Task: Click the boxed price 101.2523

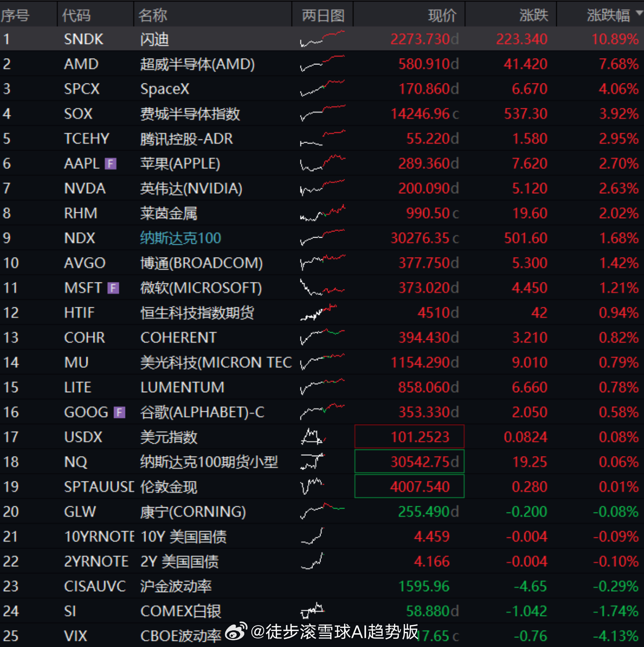Action: point(410,437)
